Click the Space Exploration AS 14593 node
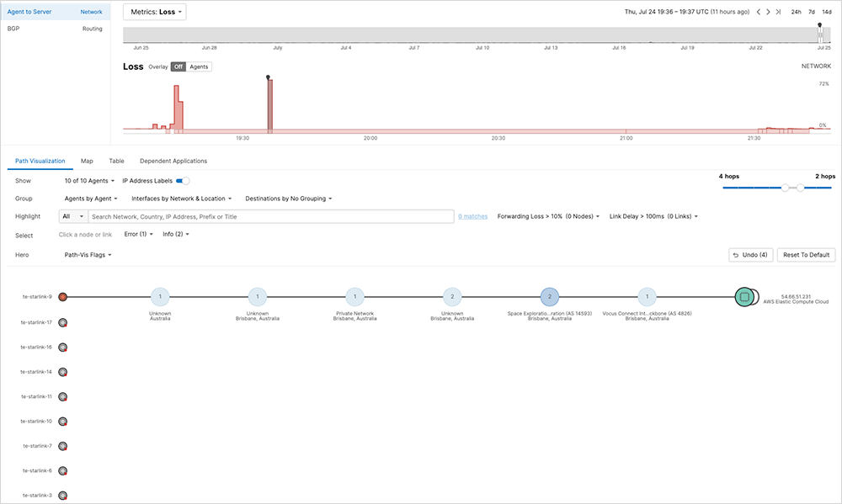Screen dimensions: 842x504 550,296
